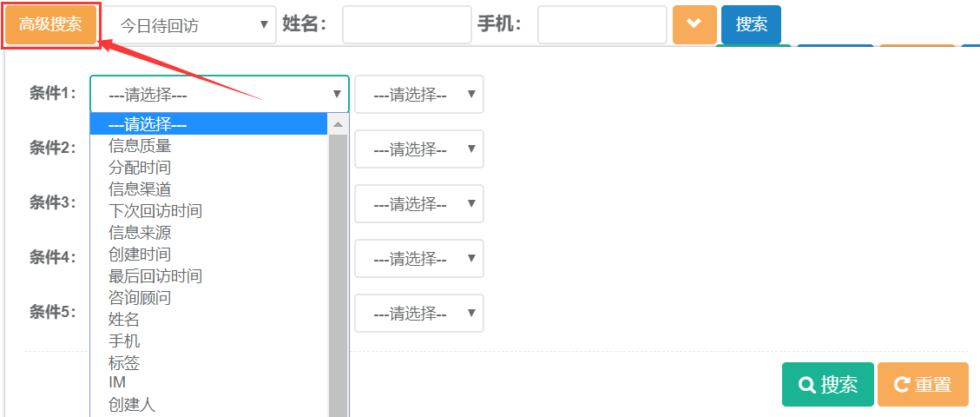Select 标签 from the dropdown list
Viewport: 980px width, 417px height.
(x=124, y=363)
